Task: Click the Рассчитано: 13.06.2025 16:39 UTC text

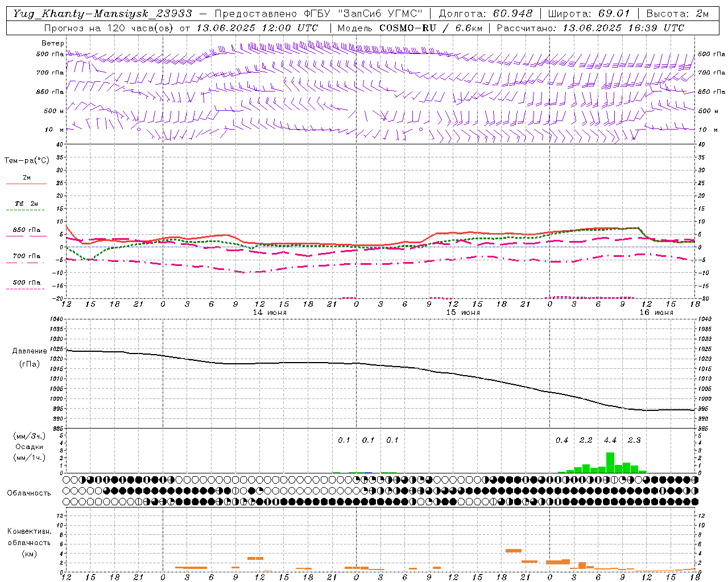Action: pos(590,28)
